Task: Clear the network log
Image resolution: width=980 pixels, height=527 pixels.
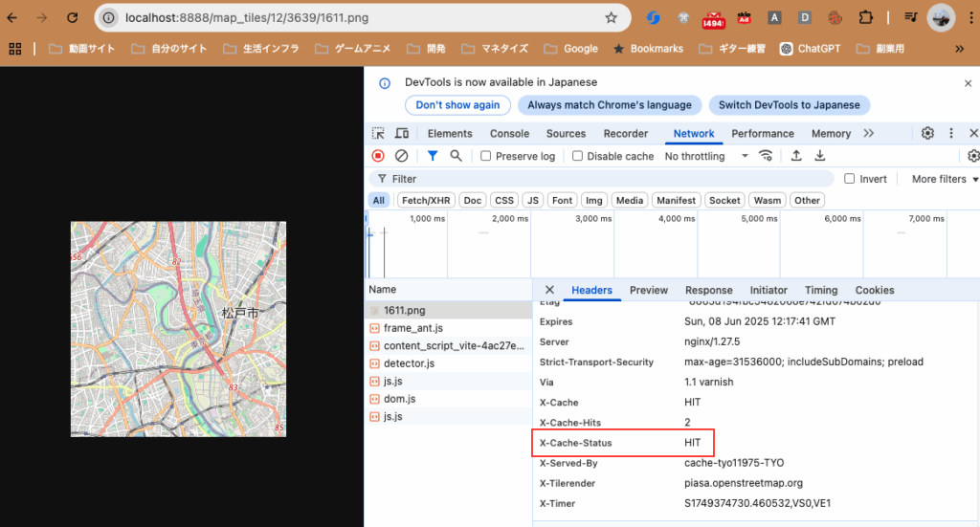Action: point(402,156)
